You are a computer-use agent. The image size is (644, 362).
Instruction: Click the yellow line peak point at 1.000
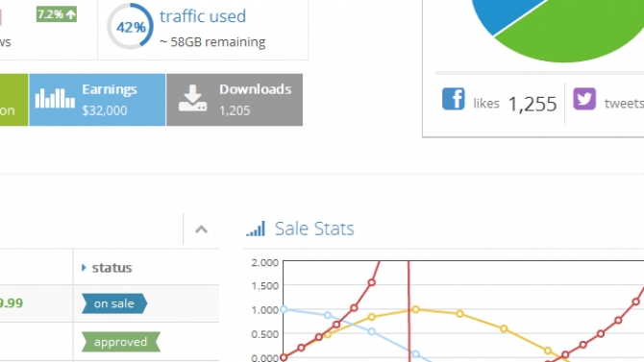tap(415, 309)
